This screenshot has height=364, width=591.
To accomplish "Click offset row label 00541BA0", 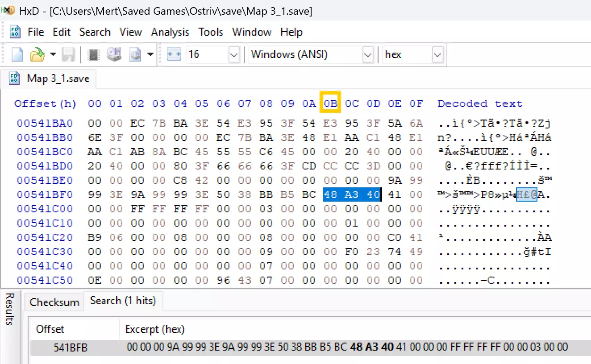I will (x=45, y=123).
